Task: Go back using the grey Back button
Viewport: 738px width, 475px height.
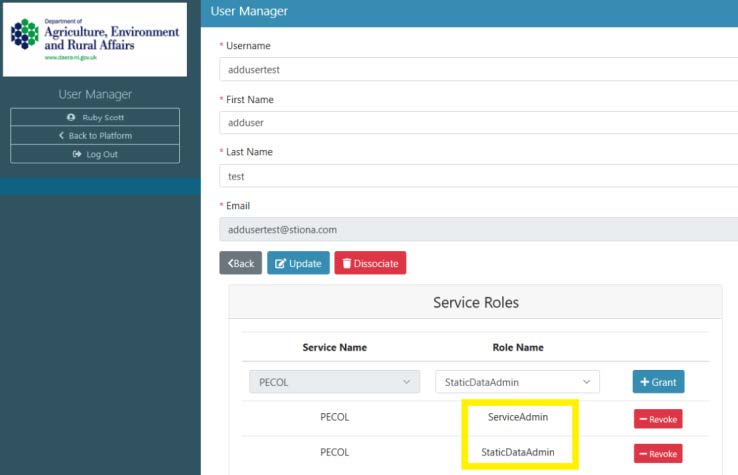Action: coord(240,263)
